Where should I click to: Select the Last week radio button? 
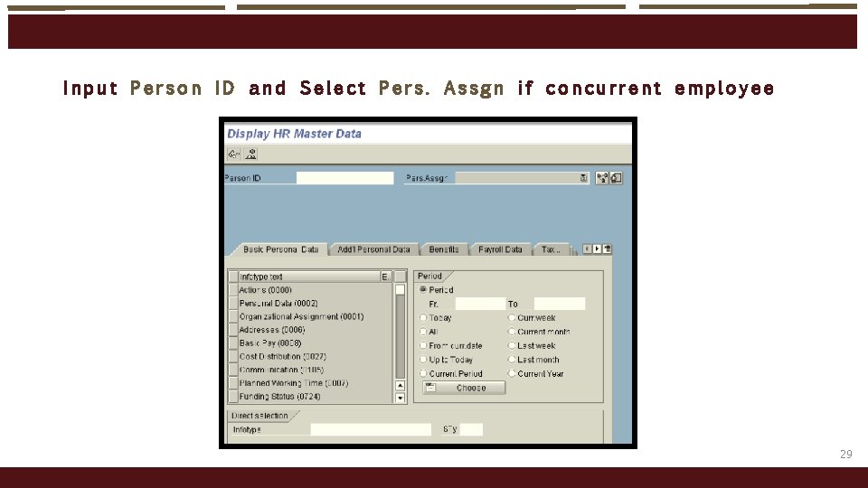pyautogui.click(x=512, y=345)
